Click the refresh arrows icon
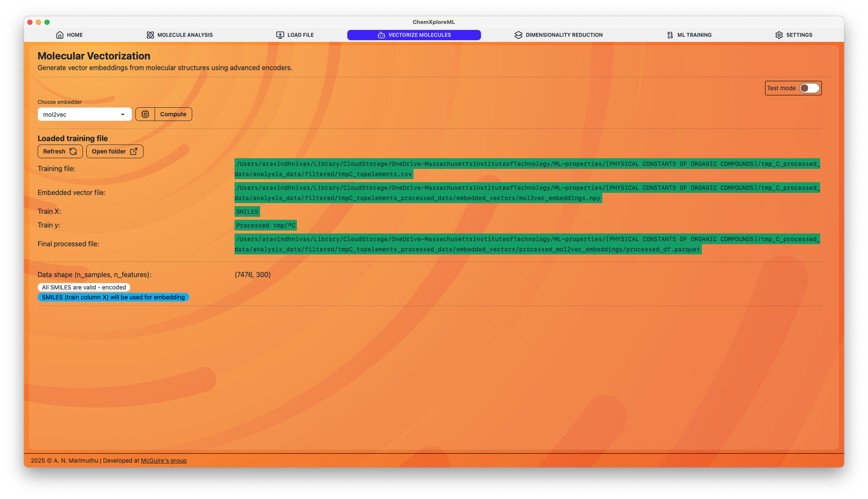Image resolution: width=868 pixels, height=499 pixels. (x=73, y=151)
